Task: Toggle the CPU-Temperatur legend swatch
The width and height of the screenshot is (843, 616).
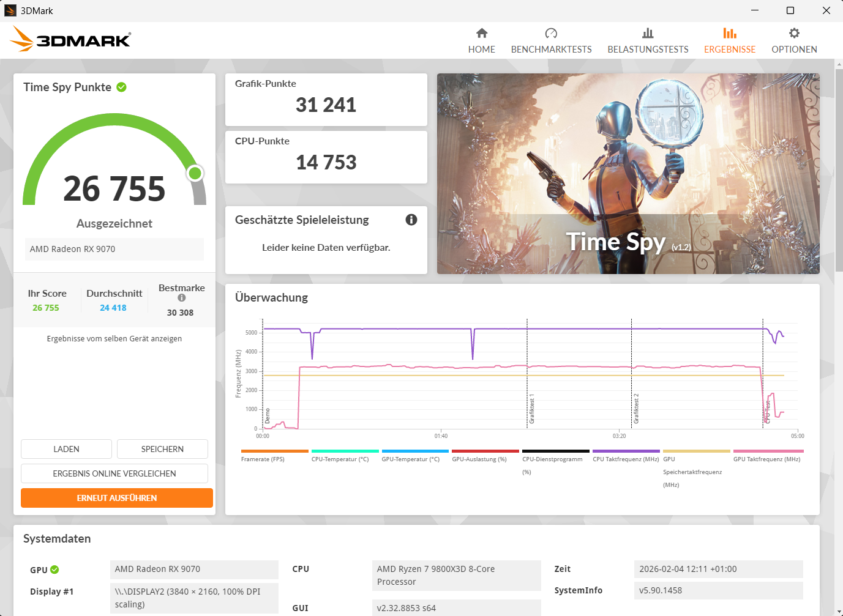Action: (x=345, y=451)
